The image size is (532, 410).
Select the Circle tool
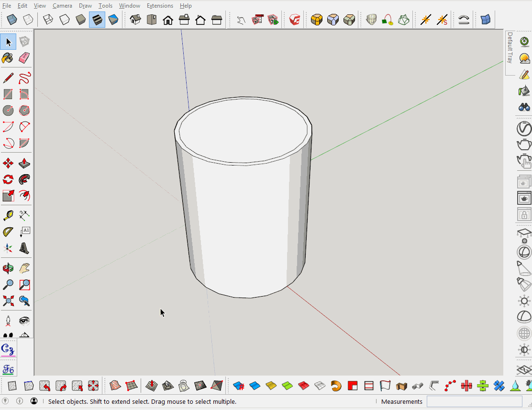[x=8, y=111]
